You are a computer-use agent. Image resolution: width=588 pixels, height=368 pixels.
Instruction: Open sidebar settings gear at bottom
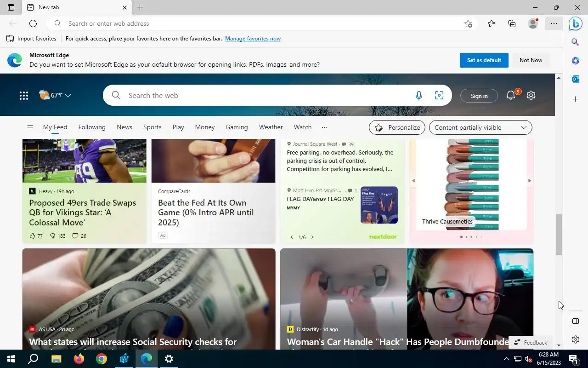click(x=575, y=339)
